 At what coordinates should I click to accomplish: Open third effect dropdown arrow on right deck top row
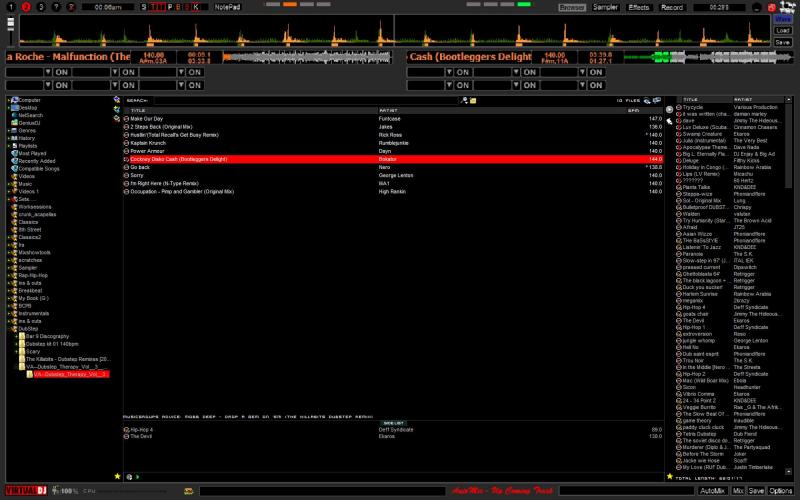583,72
